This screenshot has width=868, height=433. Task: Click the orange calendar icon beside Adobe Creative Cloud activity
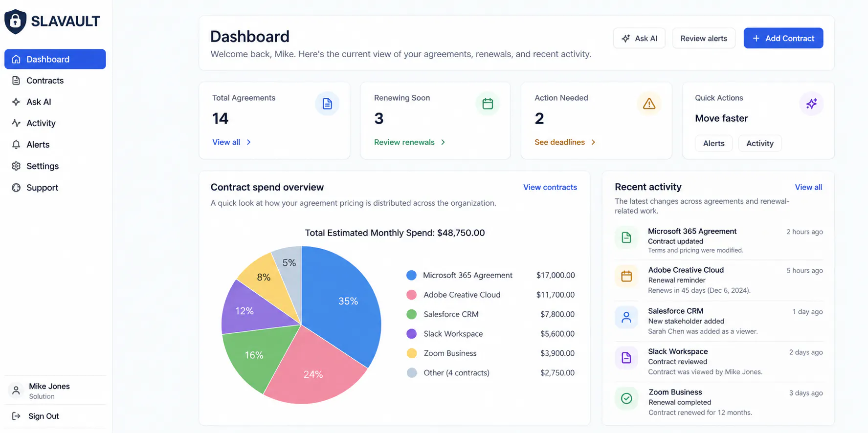click(626, 276)
